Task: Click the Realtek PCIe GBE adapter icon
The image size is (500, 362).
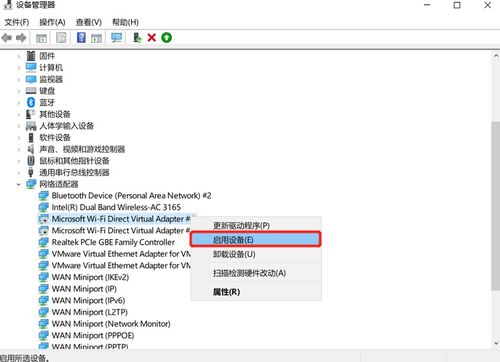Action: [44, 242]
